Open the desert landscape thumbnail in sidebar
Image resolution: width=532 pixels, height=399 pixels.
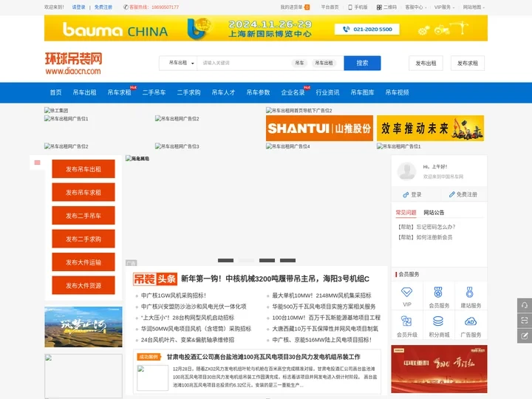pos(83,327)
